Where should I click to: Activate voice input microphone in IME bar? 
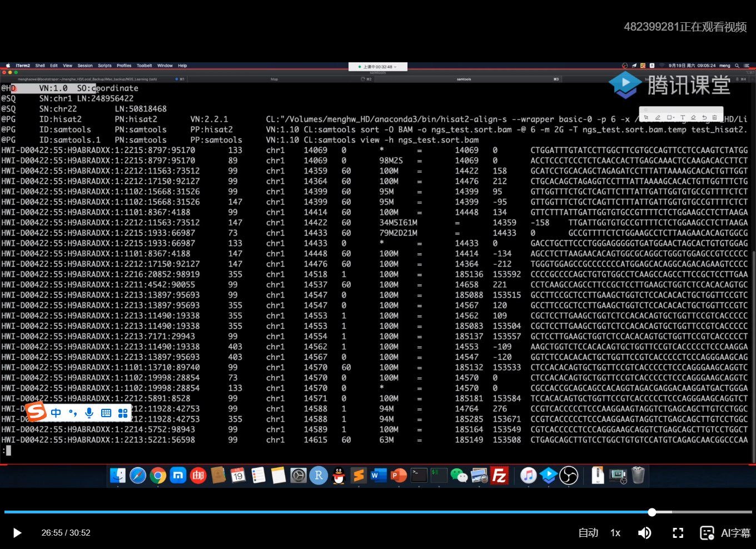89,413
